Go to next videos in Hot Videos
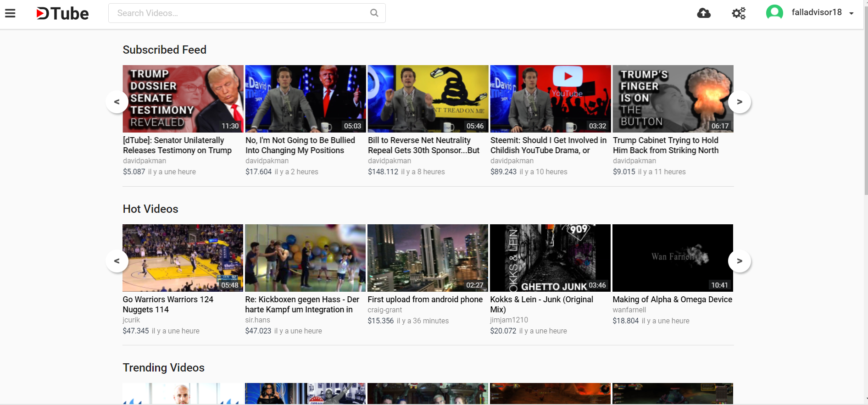868x405 pixels. click(x=740, y=261)
